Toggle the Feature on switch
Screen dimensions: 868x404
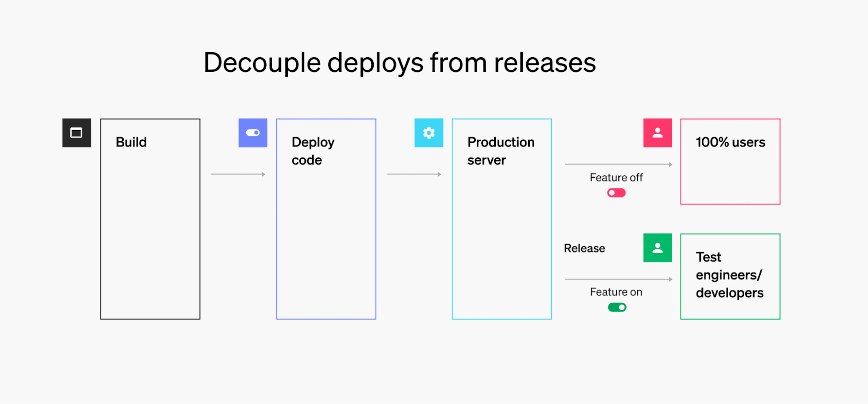click(617, 307)
